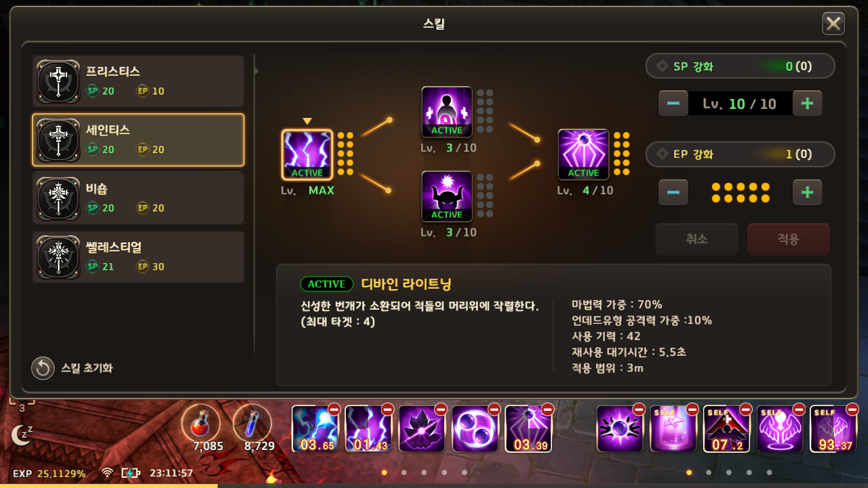This screenshot has width=868, height=488.
Task: Select the upper middle skill icon at Lv. 3/10
Action: [447, 112]
